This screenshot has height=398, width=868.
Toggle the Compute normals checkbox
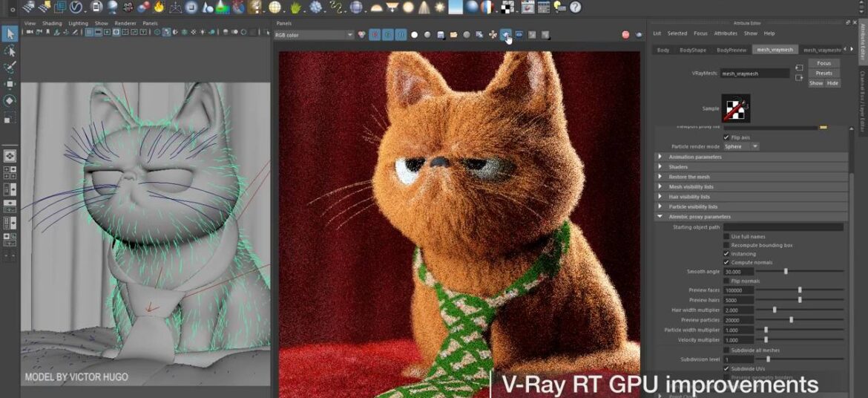726,262
